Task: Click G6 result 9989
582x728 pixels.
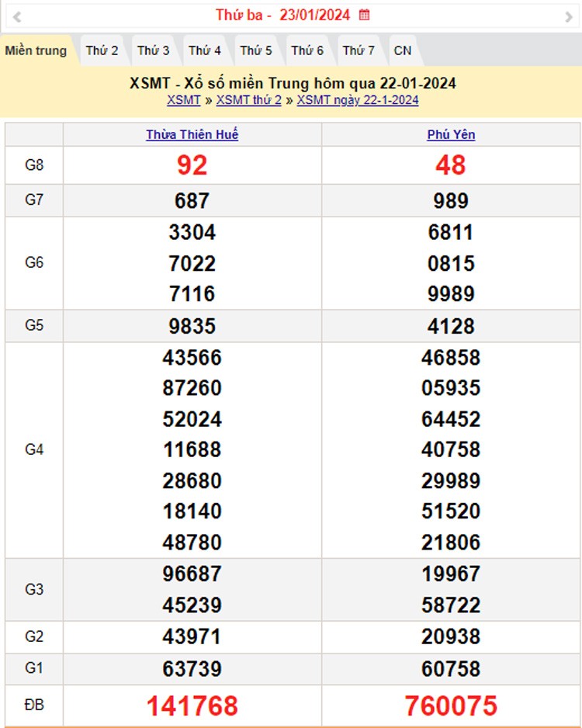Action: [x=451, y=294]
